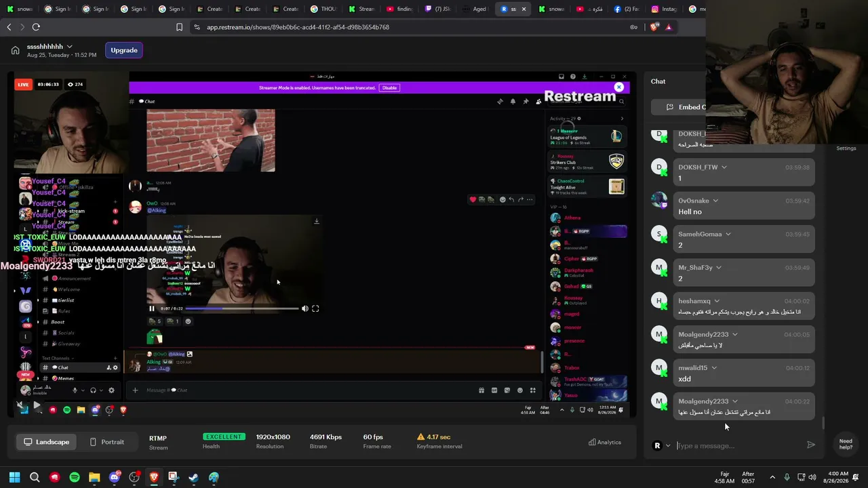Toggle video volume icon in preview
This screenshot has width=868, height=488.
[x=304, y=308]
